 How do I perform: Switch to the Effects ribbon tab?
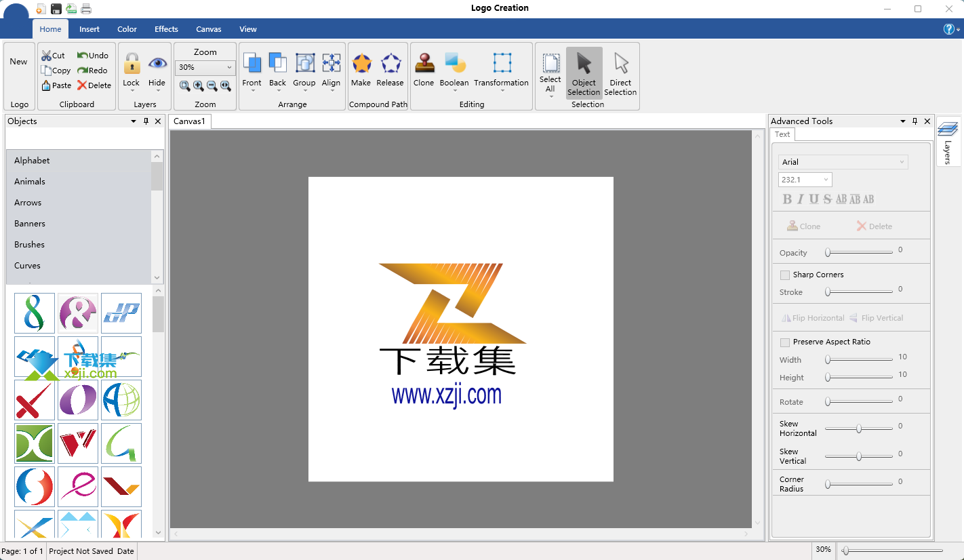[x=166, y=29]
